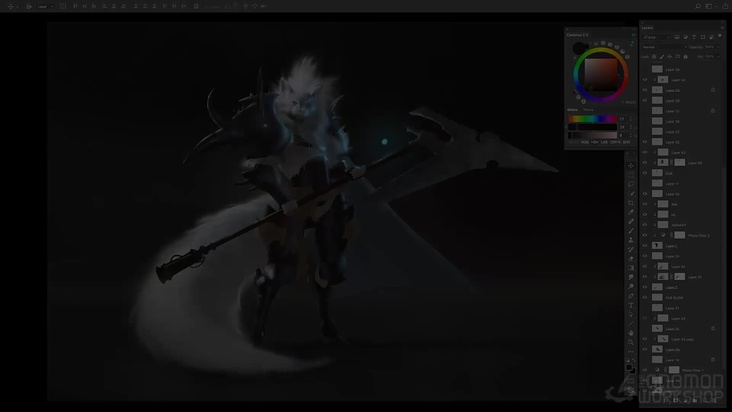Switch to the Sliders tab in Coolorus
Image resolution: width=732 pixels, height=412 pixels.
(572, 110)
